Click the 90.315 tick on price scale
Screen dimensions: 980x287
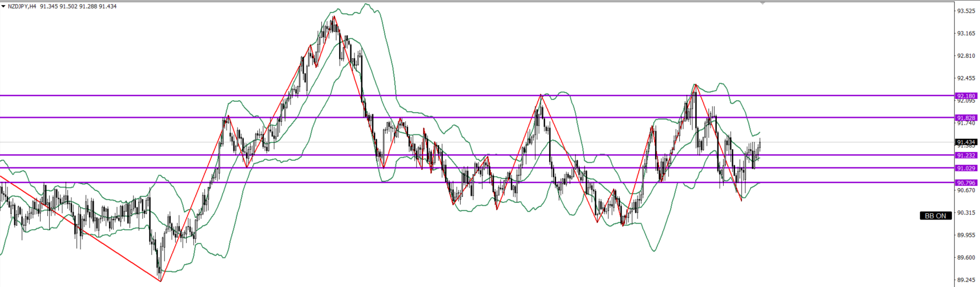pyautogui.click(x=966, y=213)
